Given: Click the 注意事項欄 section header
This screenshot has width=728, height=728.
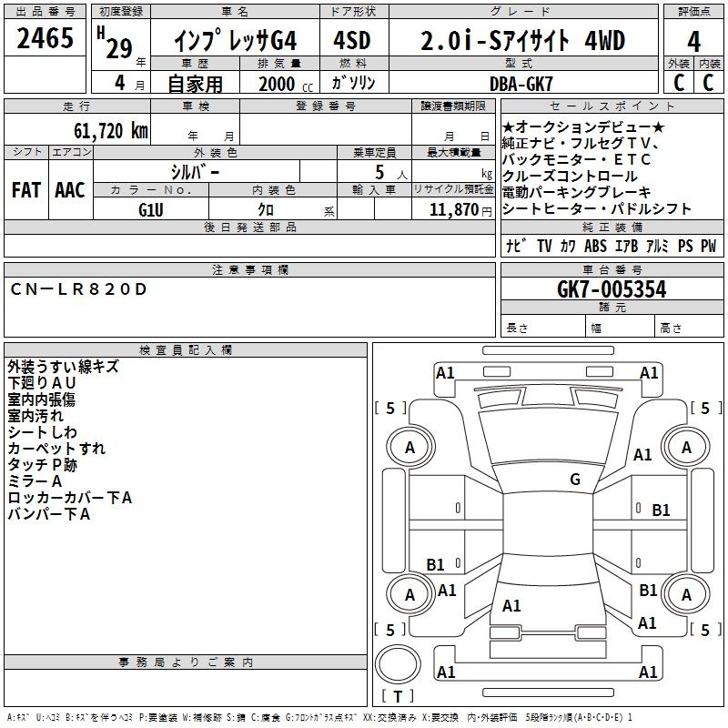Looking at the screenshot, I should click(249, 269).
